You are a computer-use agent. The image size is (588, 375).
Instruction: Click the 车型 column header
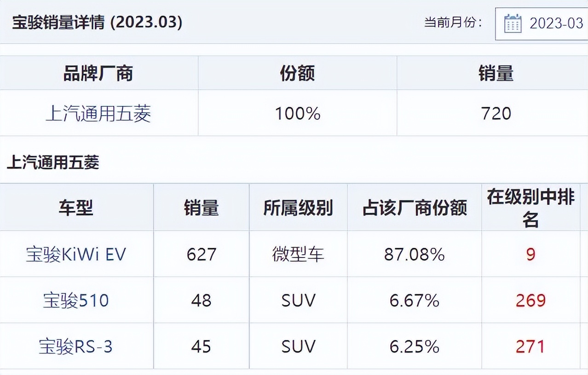coord(76,208)
